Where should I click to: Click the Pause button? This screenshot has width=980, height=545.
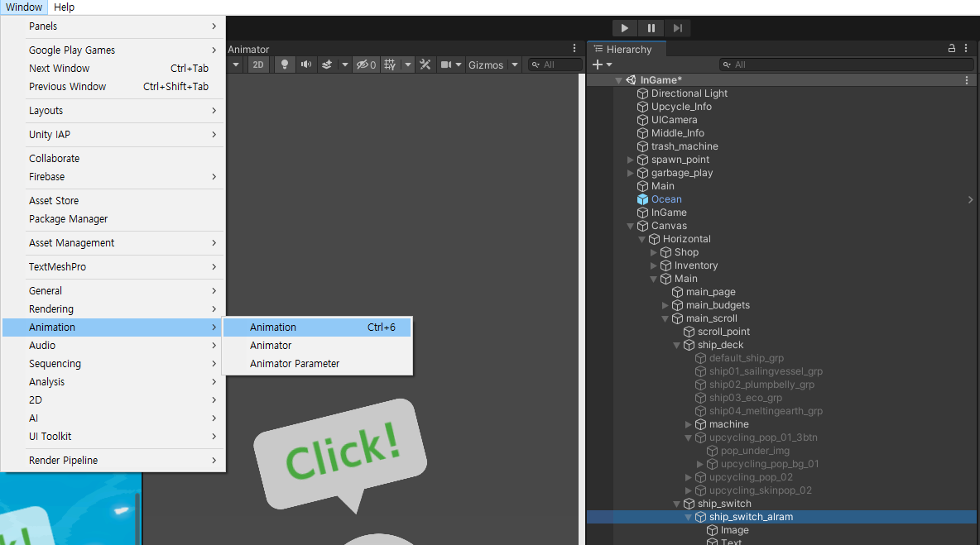pos(651,28)
